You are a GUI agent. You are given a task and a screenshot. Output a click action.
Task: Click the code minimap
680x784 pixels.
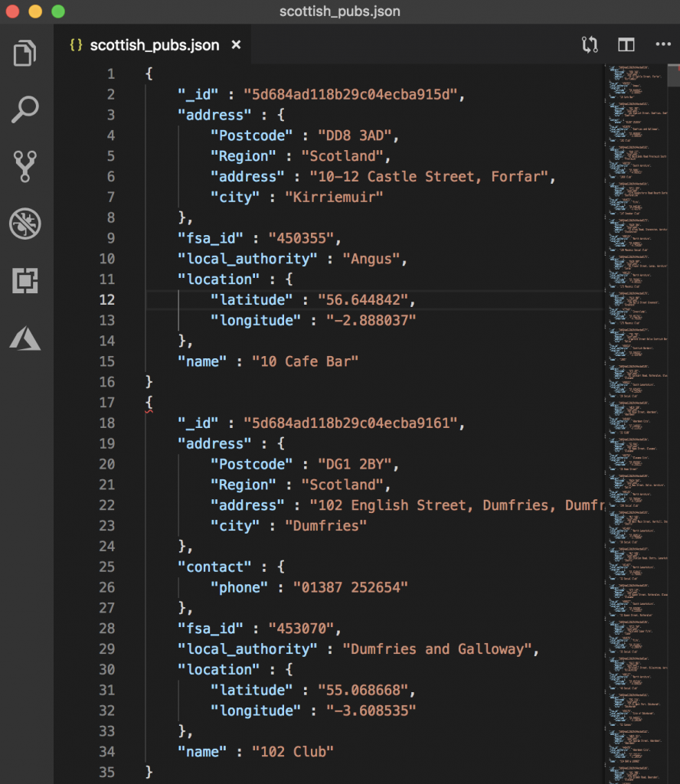pyautogui.click(x=638, y=424)
